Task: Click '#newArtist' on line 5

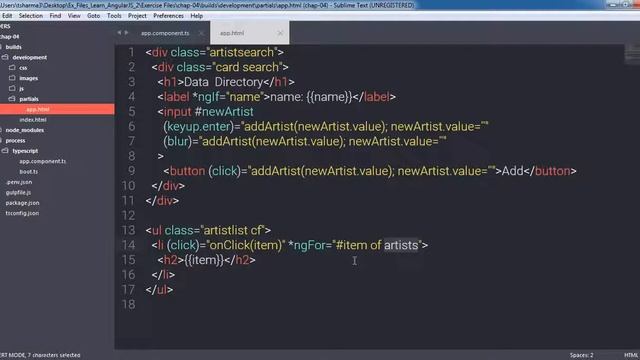Action: pos(224,112)
